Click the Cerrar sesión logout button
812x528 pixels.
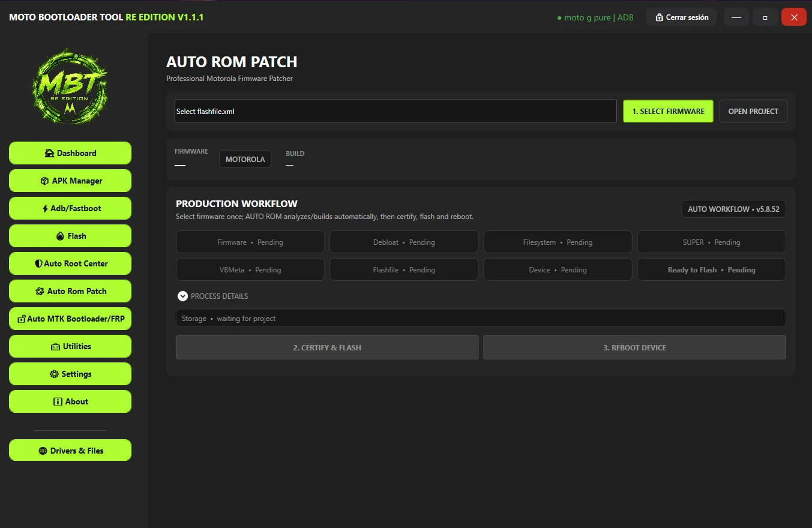pyautogui.click(x=681, y=17)
